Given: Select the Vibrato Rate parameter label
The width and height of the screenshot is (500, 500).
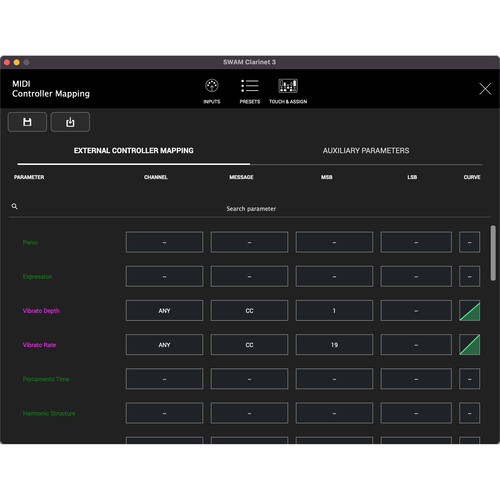Looking at the screenshot, I should [x=39, y=345].
